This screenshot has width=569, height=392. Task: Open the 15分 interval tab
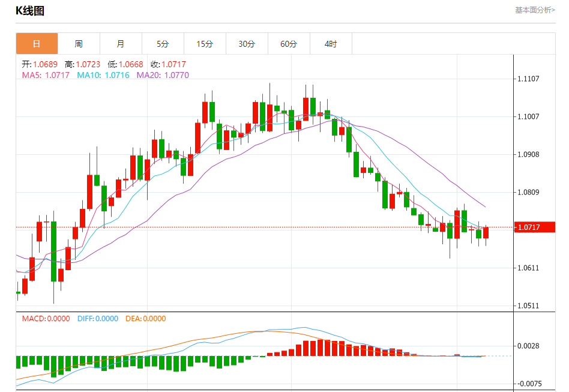[205, 44]
